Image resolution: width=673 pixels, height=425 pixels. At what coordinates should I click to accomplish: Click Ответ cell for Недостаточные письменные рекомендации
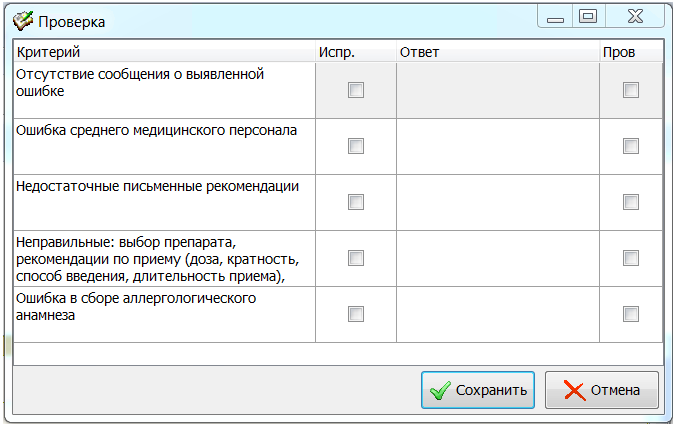click(x=497, y=202)
